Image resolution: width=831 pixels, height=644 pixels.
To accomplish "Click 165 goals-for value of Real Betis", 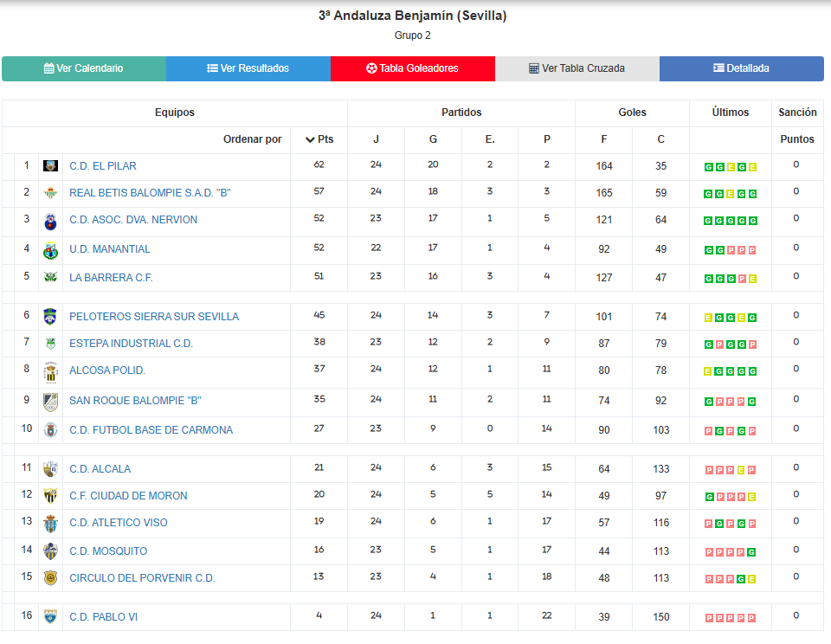I will point(603,193).
